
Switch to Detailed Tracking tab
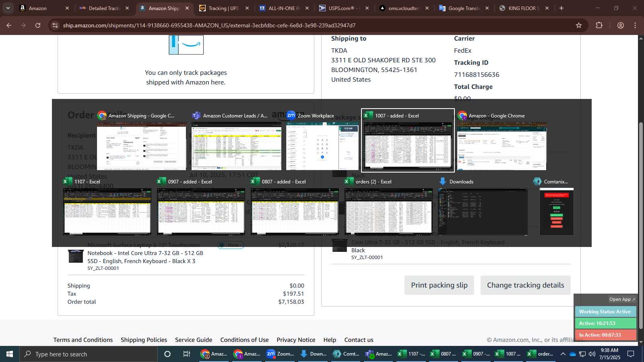point(104,8)
